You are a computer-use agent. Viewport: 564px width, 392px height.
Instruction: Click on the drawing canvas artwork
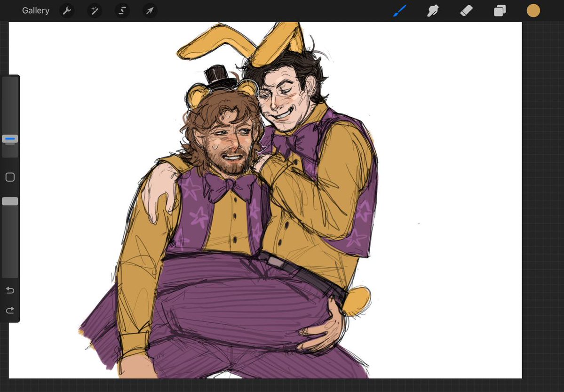tap(265, 200)
